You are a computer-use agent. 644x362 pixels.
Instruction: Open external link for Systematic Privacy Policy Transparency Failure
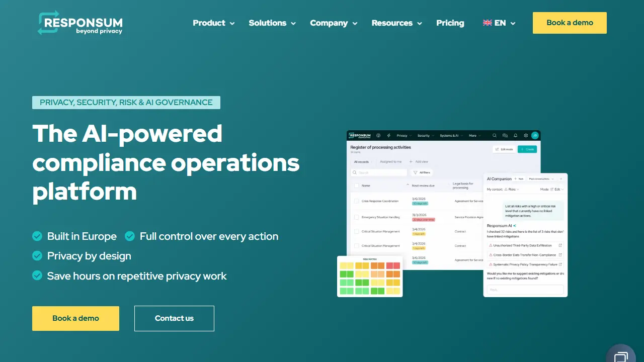560,264
